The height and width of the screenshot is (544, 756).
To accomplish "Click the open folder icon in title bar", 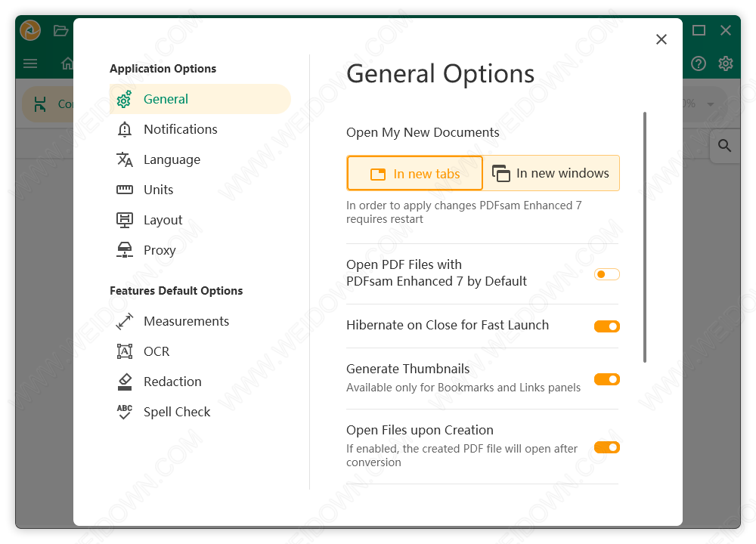I will coord(60,30).
